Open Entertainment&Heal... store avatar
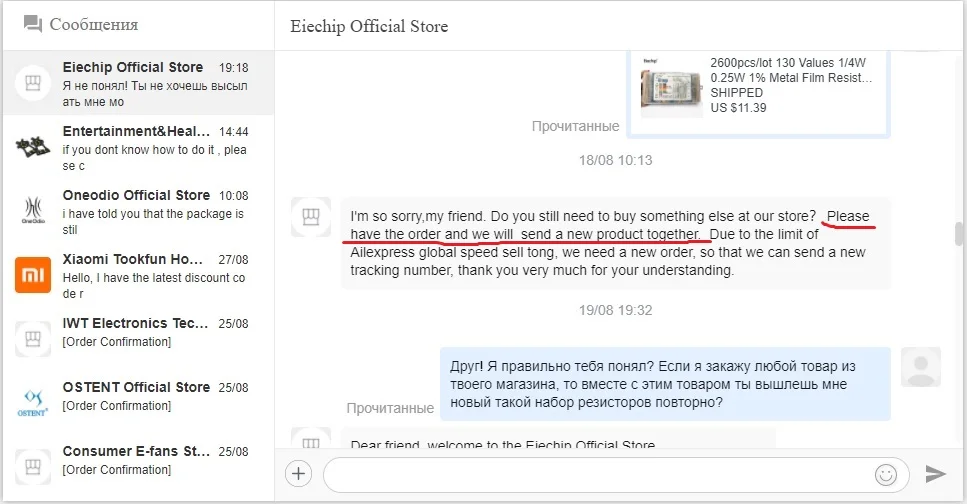This screenshot has width=967, height=504. point(33,147)
